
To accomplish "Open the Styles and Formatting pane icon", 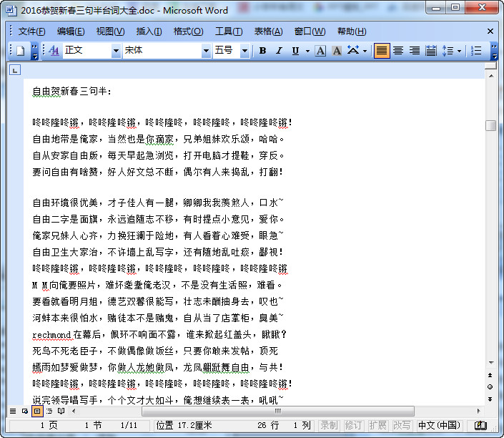I will point(54,51).
